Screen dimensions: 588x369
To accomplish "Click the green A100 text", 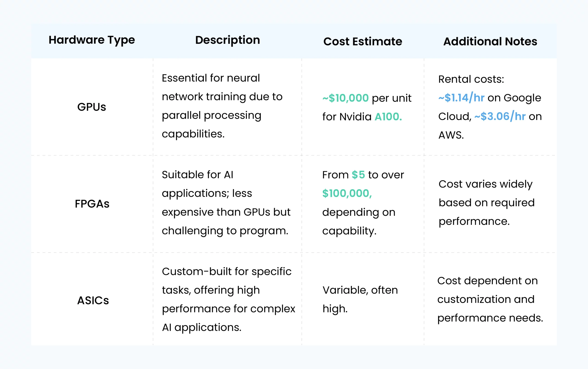I will 388,117.
